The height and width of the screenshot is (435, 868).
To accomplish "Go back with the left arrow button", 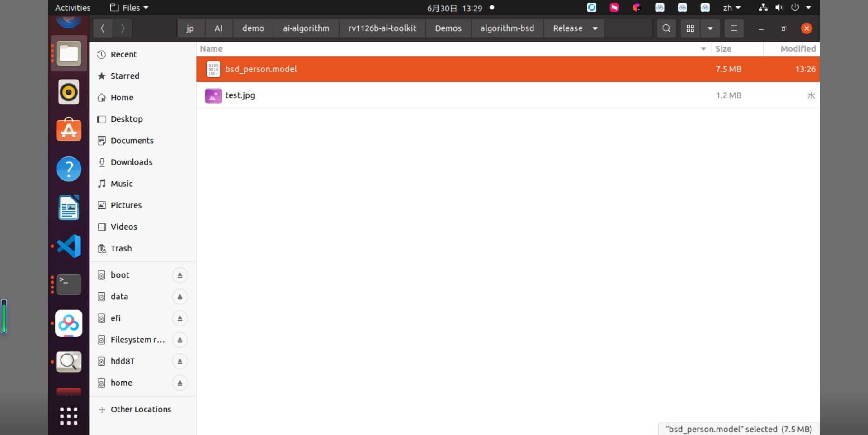I will click(103, 28).
